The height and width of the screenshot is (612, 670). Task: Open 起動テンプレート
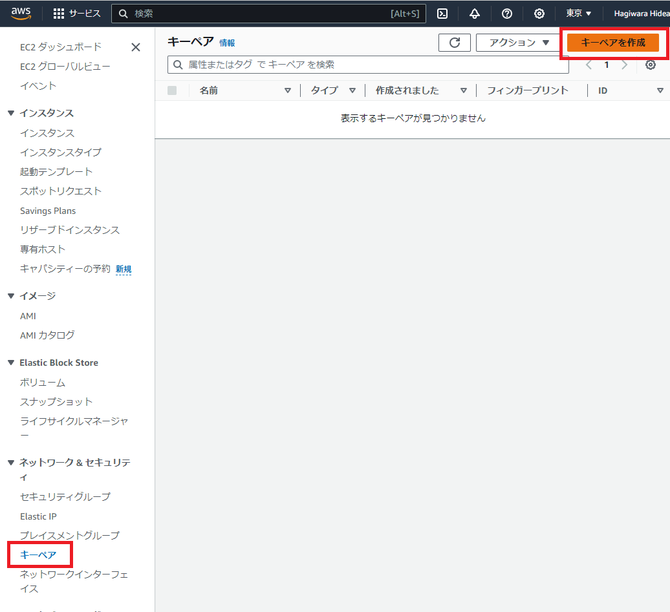click(56, 171)
